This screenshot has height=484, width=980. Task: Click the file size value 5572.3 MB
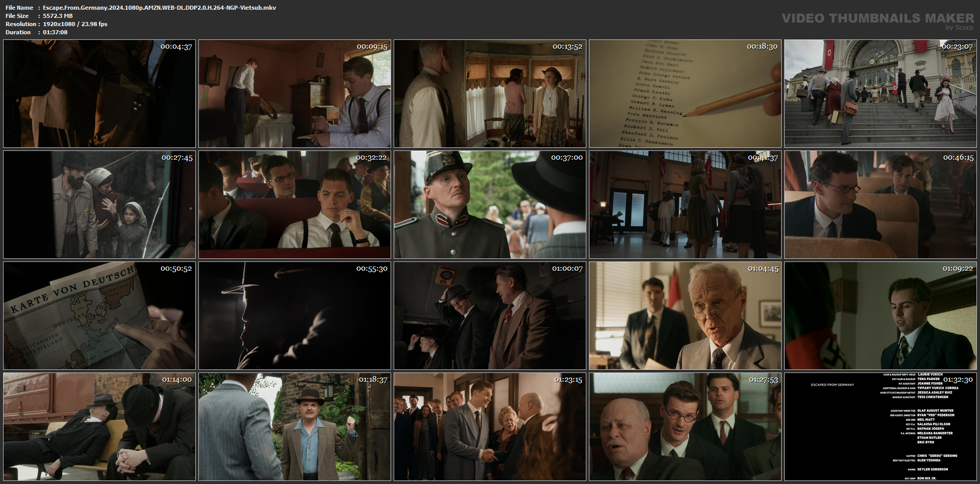coord(58,16)
